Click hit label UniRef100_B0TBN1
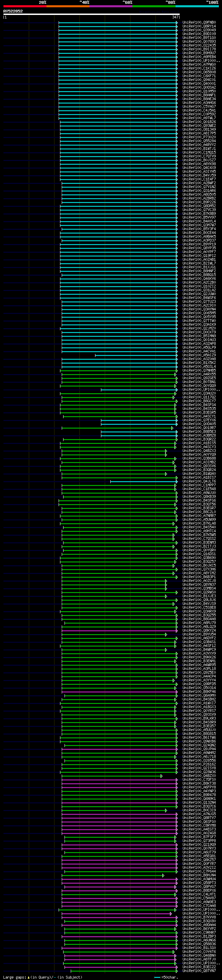Screen dimensions: 222x980 tap(199, 382)
